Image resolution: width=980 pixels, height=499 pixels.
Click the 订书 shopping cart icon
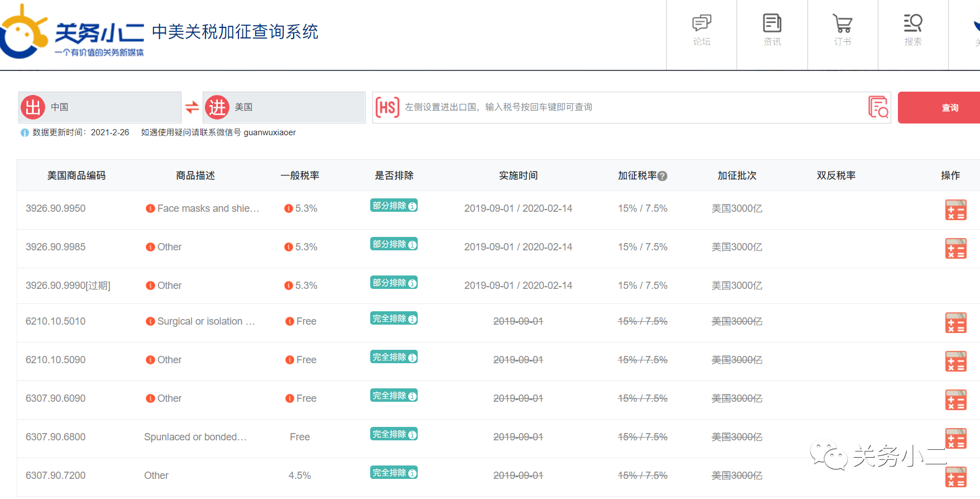(843, 30)
